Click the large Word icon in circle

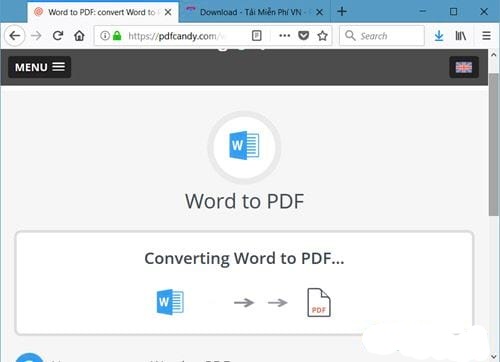click(x=244, y=146)
